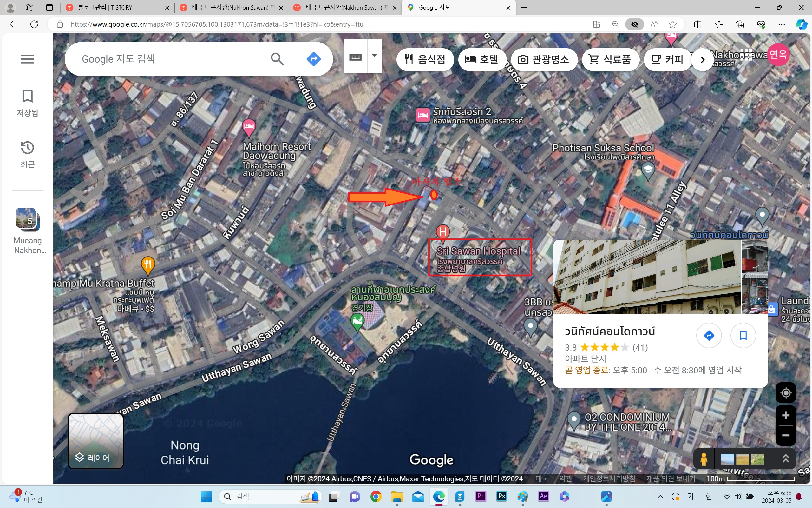Expand the input tool dropdown arrow

(x=375, y=56)
